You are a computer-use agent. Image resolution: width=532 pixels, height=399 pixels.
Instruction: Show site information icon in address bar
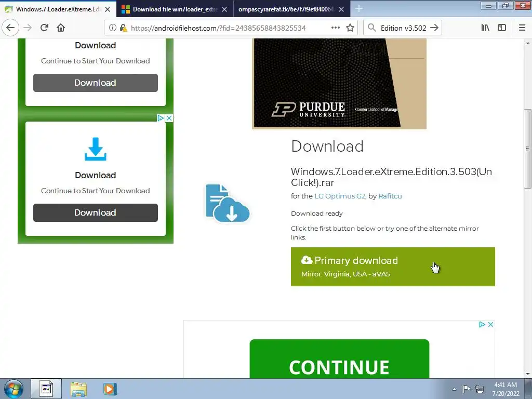112,28
